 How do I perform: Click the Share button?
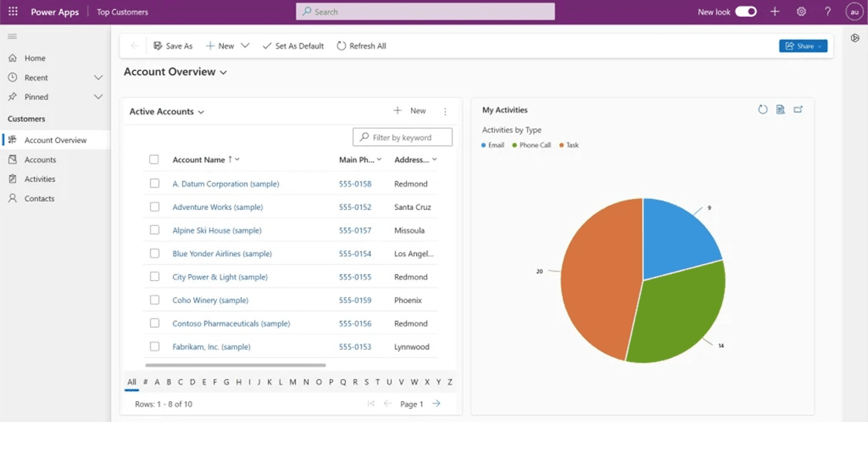pyautogui.click(x=802, y=46)
